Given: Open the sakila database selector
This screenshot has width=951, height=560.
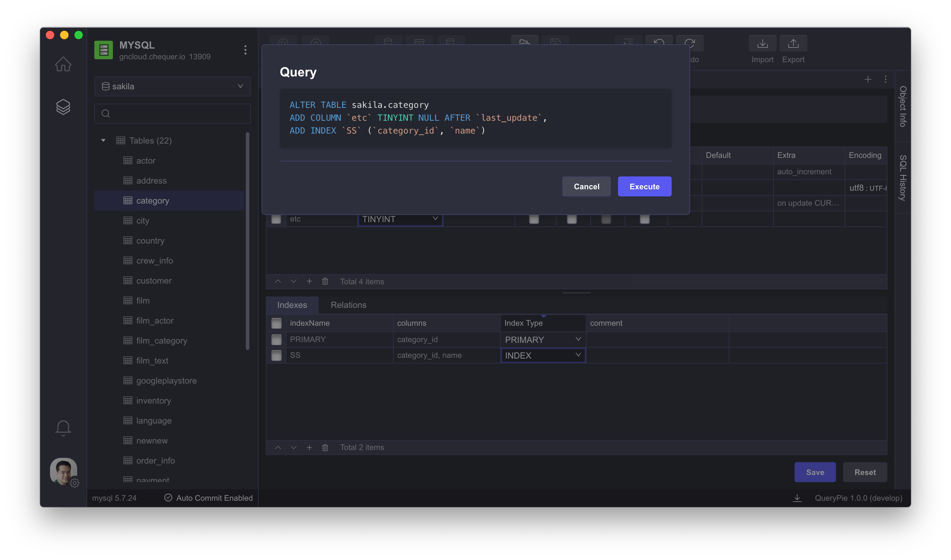Looking at the screenshot, I should pos(172,86).
